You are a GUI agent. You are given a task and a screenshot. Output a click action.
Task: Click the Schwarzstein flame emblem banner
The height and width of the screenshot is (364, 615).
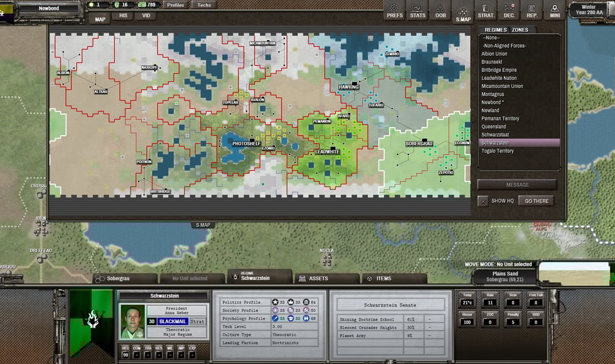coord(93,319)
